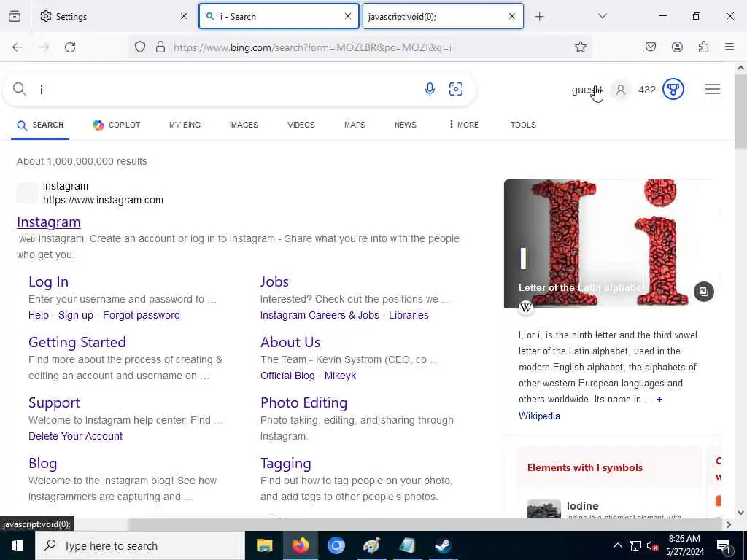Open the Instagram result title link

coord(49,222)
